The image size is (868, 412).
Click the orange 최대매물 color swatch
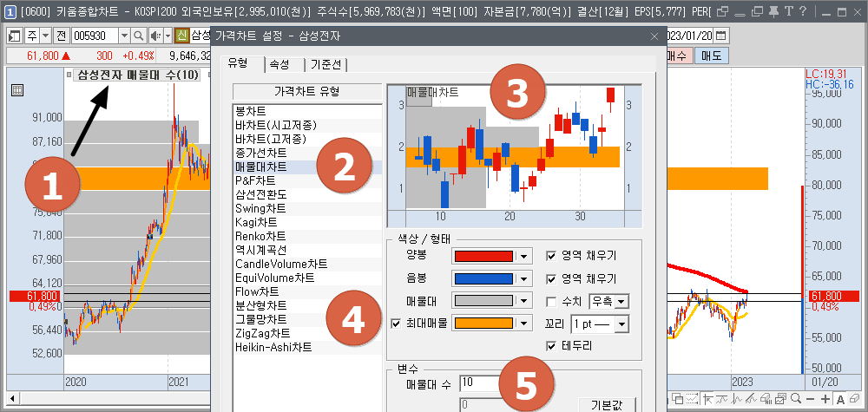coord(483,324)
